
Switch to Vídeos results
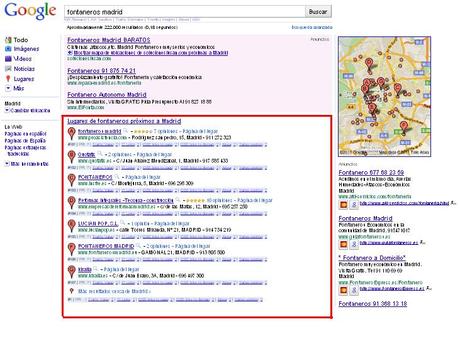pyautogui.click(x=23, y=59)
